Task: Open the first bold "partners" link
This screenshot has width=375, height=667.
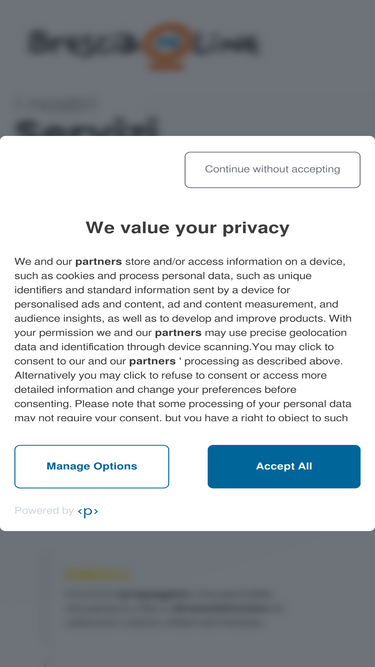Action: (x=99, y=262)
